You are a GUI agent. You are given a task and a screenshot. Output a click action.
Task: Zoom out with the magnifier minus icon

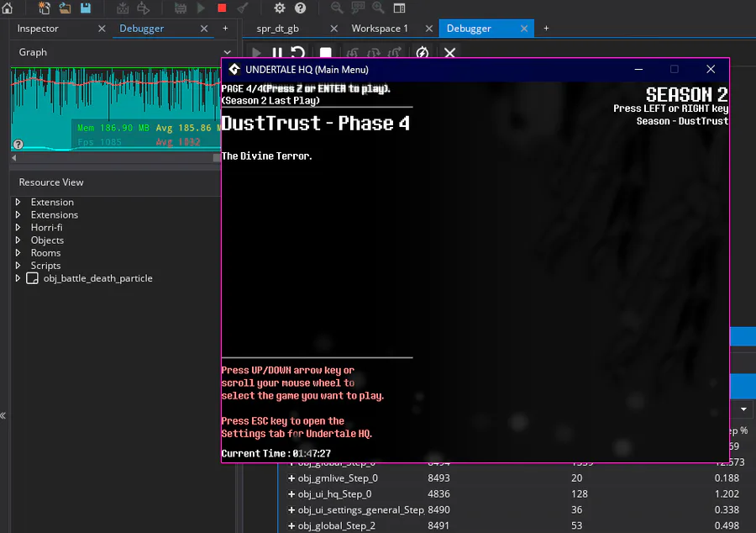coord(337,8)
